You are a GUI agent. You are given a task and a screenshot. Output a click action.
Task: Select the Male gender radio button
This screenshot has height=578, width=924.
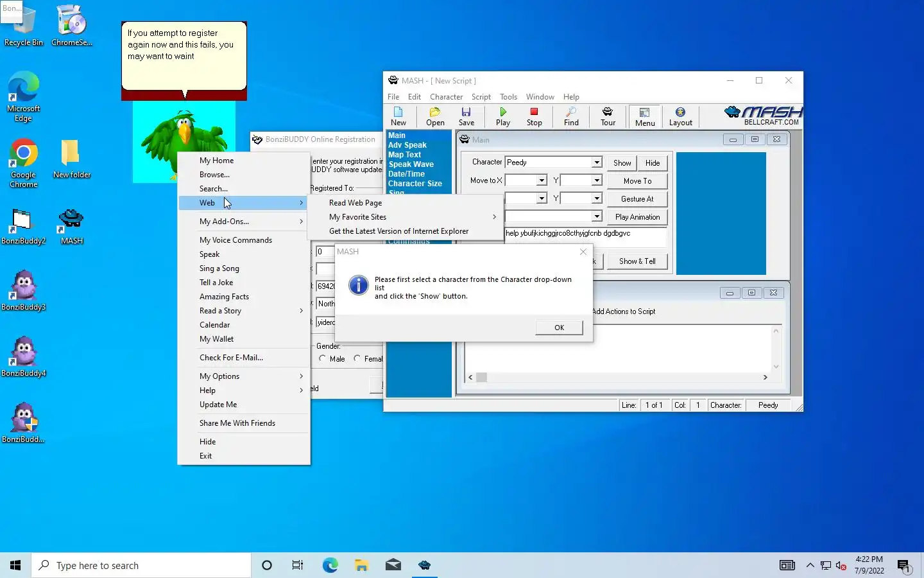click(x=322, y=358)
